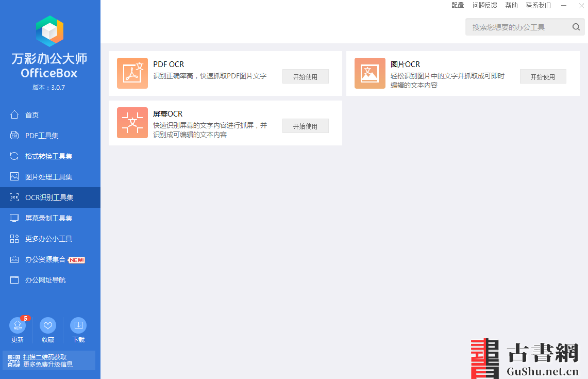Click the 更新 label text

(18, 340)
